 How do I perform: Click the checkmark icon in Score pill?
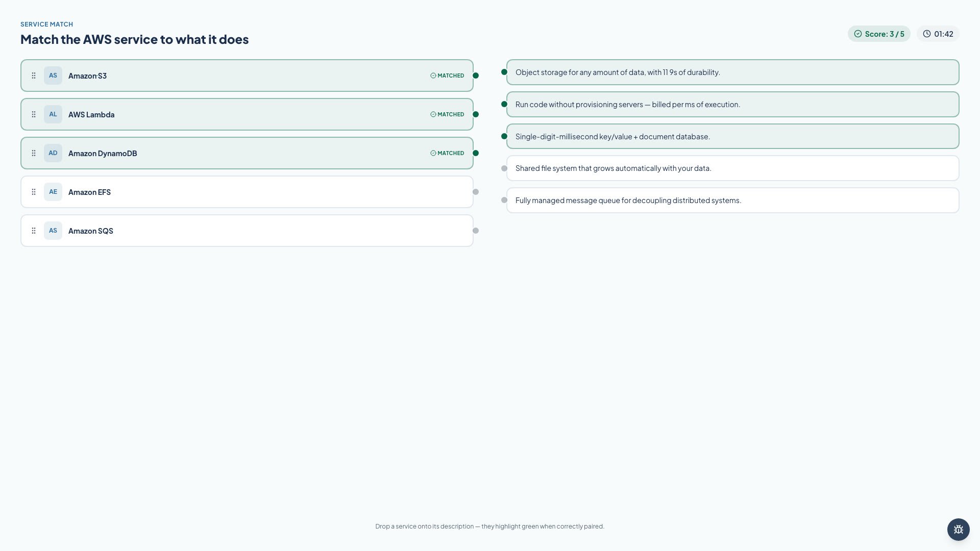(x=858, y=34)
